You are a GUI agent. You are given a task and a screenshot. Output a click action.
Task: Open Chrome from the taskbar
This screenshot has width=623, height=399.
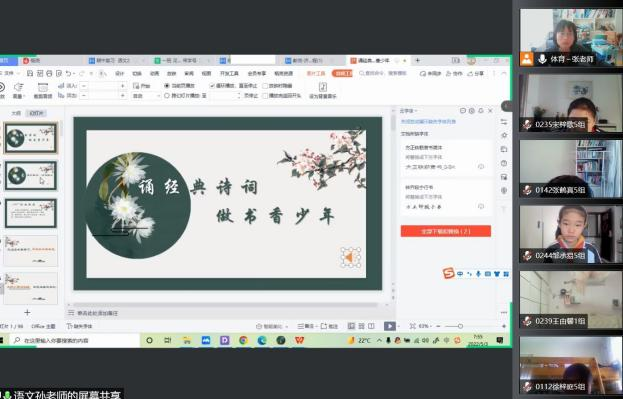coord(243,340)
